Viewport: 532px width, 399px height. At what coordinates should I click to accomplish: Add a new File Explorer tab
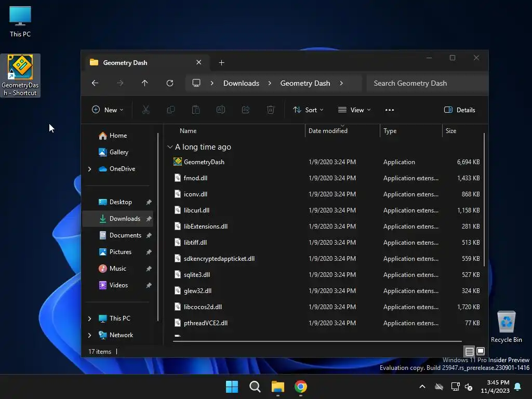pos(221,62)
